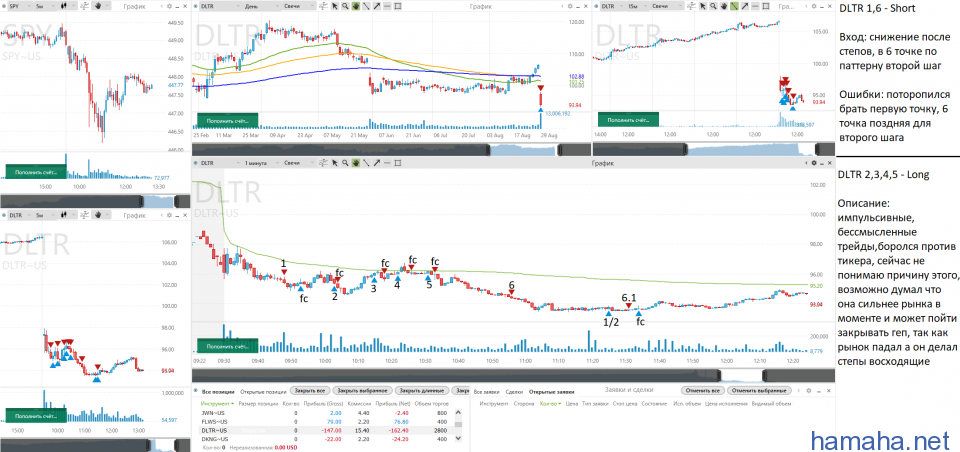Click time range navigator under DLTR daily chart
Screen dimensions: 960x452
[391, 149]
